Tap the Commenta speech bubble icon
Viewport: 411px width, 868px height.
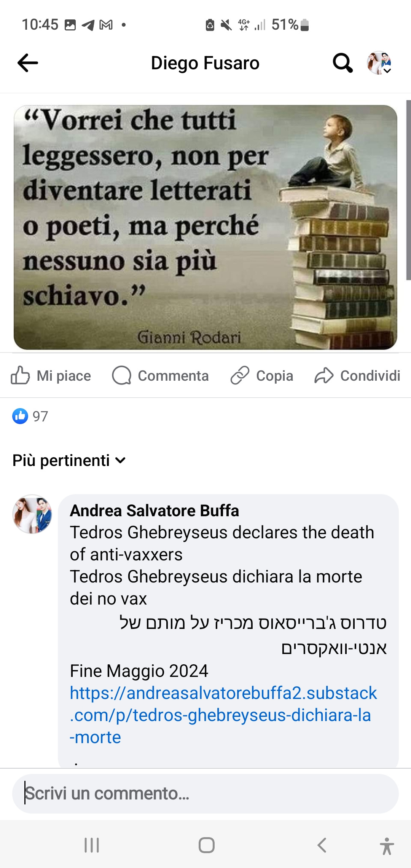122,375
